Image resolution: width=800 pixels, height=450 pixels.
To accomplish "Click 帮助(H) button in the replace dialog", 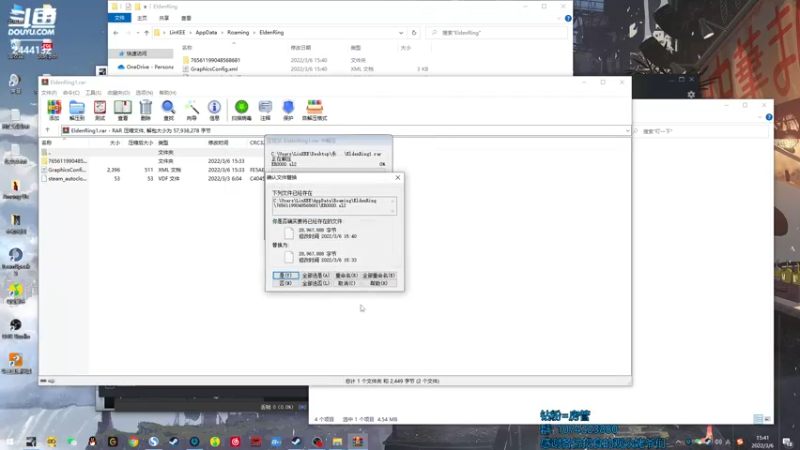I will coord(379,283).
